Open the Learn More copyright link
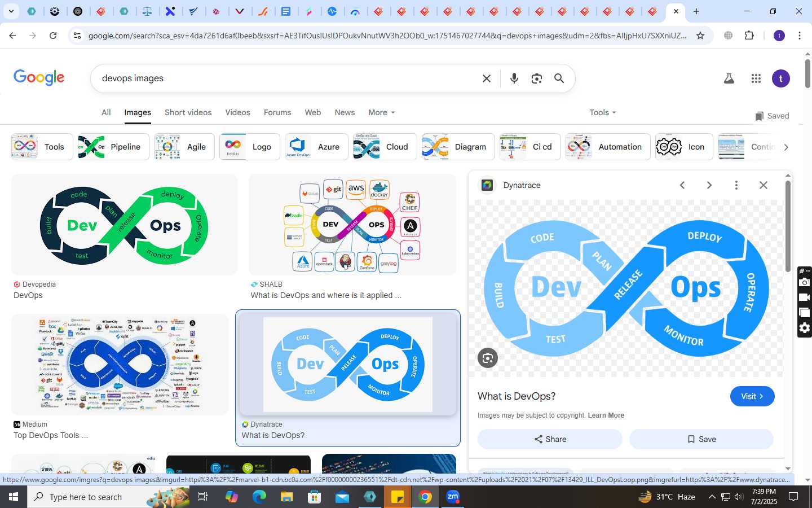Screen dimensions: 812x508 point(606,415)
